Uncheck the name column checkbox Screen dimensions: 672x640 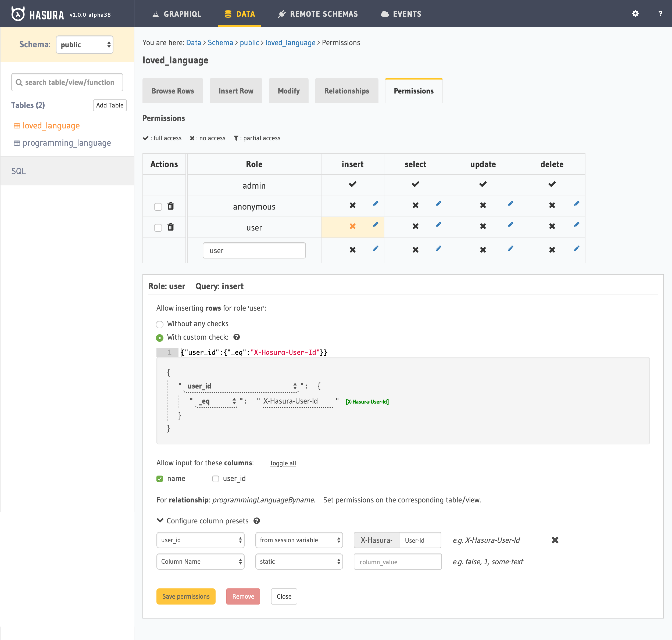pos(159,479)
